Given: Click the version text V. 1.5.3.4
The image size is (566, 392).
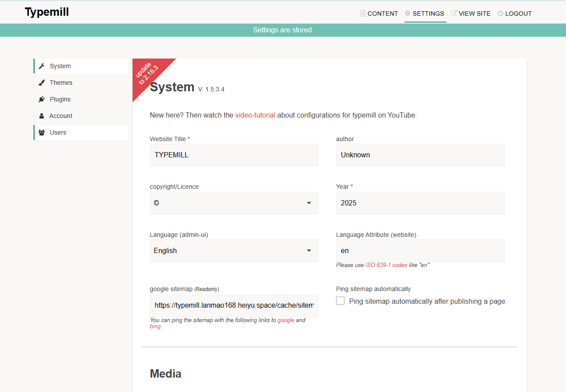Looking at the screenshot, I should [x=211, y=89].
